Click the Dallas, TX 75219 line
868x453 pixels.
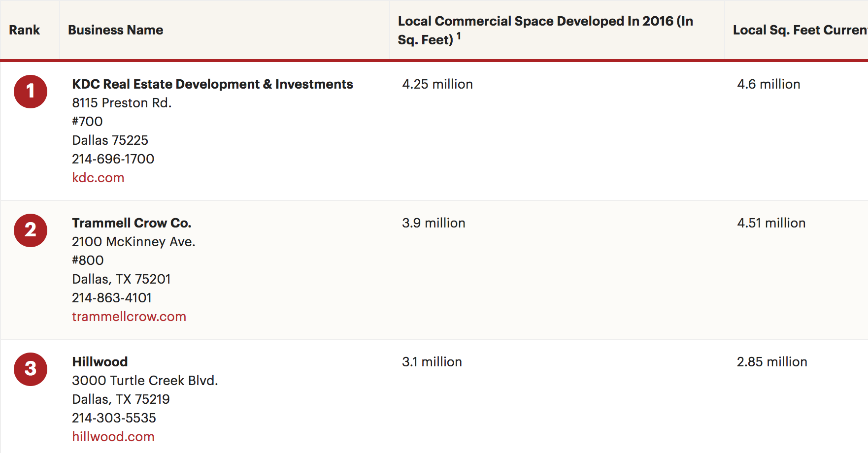(x=121, y=399)
